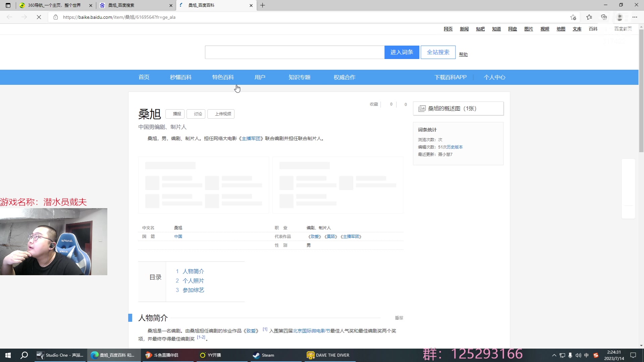The width and height of the screenshot is (644, 362).
Task: Click the 收藏 (favorite) icon on the entry page
Action: point(374,104)
